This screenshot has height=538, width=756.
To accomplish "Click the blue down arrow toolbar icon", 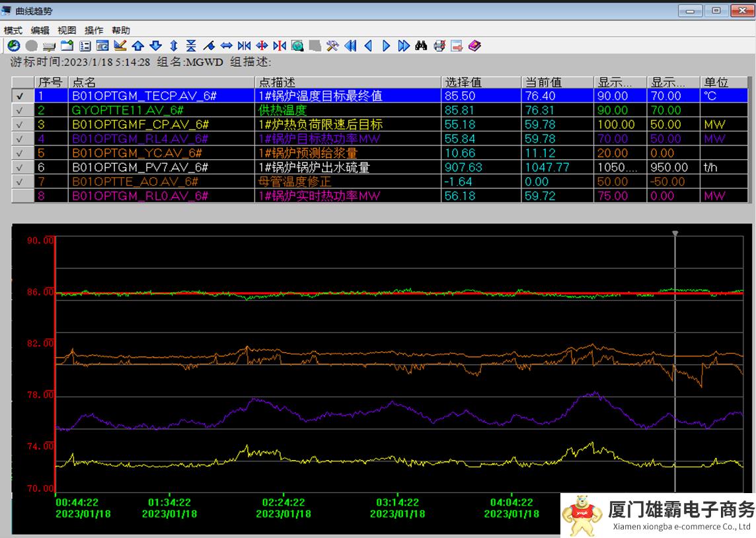I will [x=156, y=46].
